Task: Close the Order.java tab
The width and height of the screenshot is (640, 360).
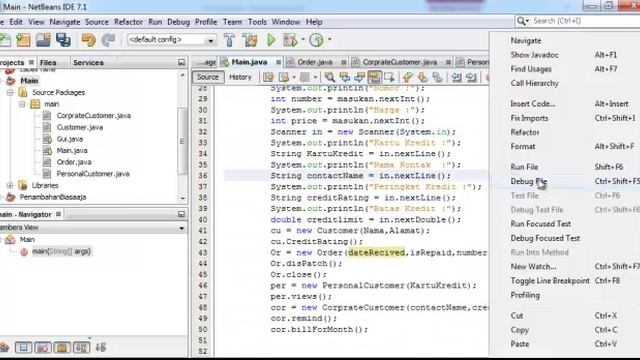Action: coord(344,62)
